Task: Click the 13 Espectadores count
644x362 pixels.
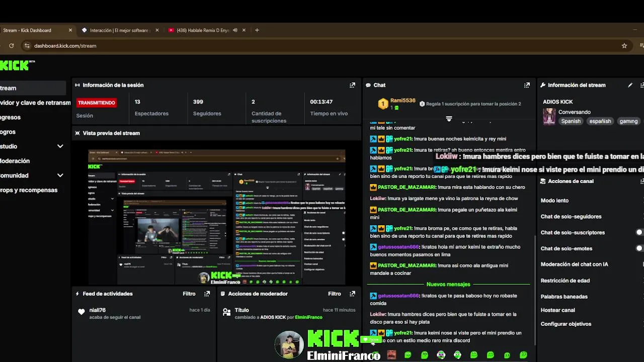Action: pos(137,102)
